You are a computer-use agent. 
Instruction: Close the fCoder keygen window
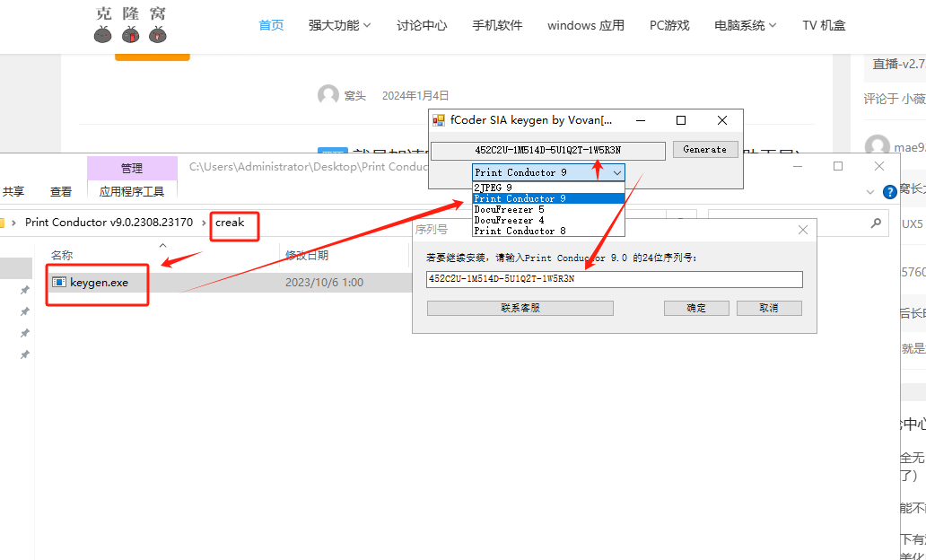click(721, 120)
